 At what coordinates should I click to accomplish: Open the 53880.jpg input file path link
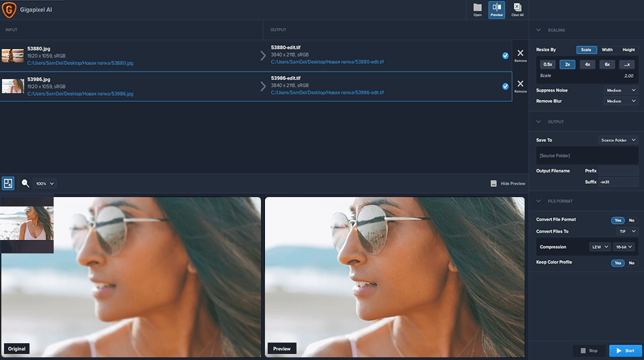tap(80, 63)
